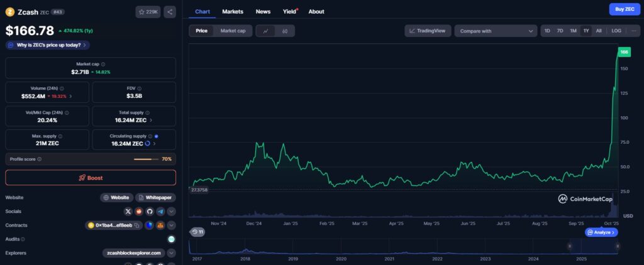This screenshot has width=644, height=265.
Task: Select Price chart view
Action: 201,31
